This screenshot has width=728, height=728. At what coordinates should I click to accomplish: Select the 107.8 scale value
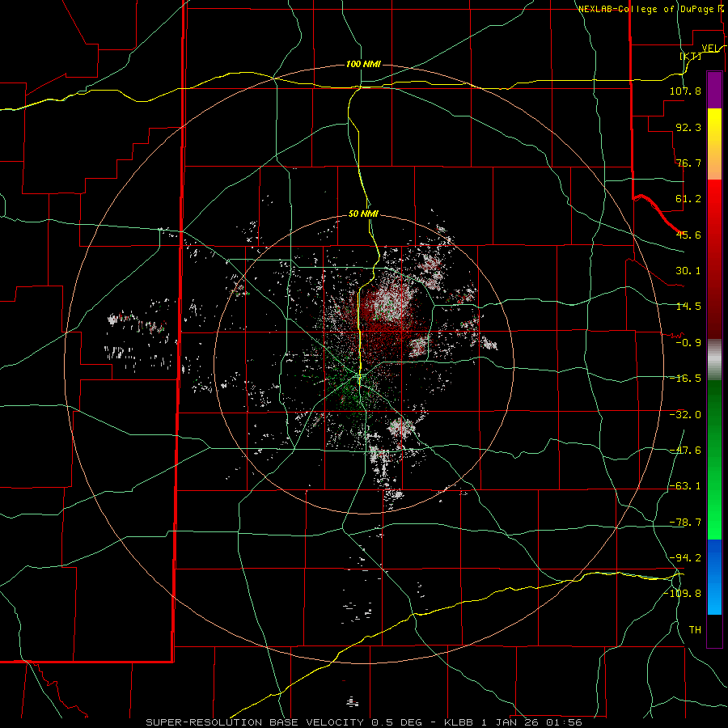click(x=685, y=91)
